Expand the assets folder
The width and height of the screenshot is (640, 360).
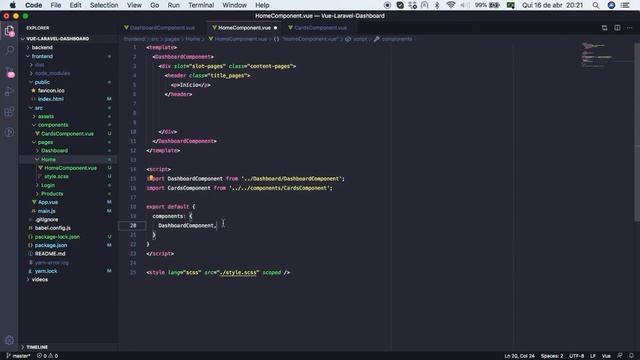tap(46, 116)
